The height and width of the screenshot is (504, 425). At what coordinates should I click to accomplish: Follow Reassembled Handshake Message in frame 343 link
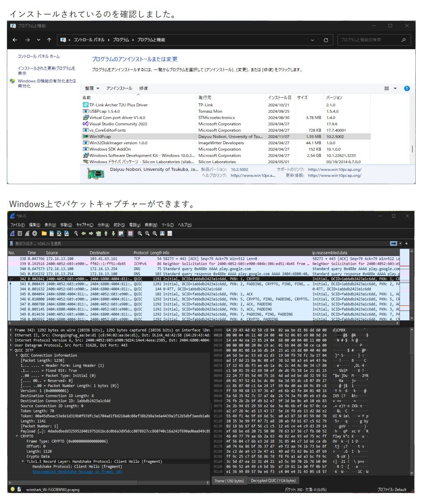tap(77, 472)
